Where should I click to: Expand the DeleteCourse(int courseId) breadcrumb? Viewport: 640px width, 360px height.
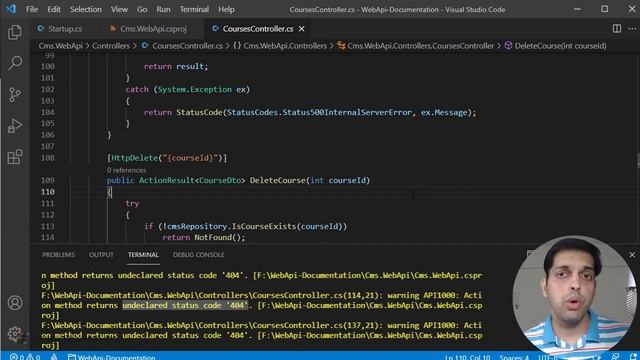click(560, 46)
